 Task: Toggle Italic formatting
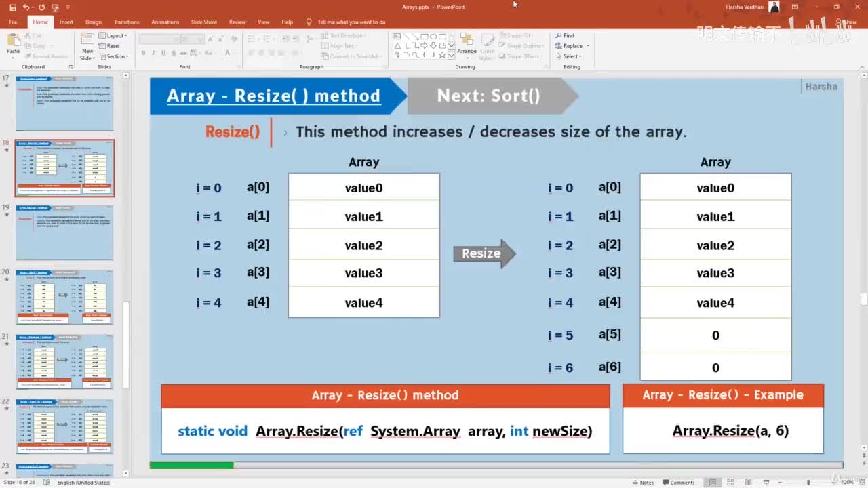click(153, 53)
